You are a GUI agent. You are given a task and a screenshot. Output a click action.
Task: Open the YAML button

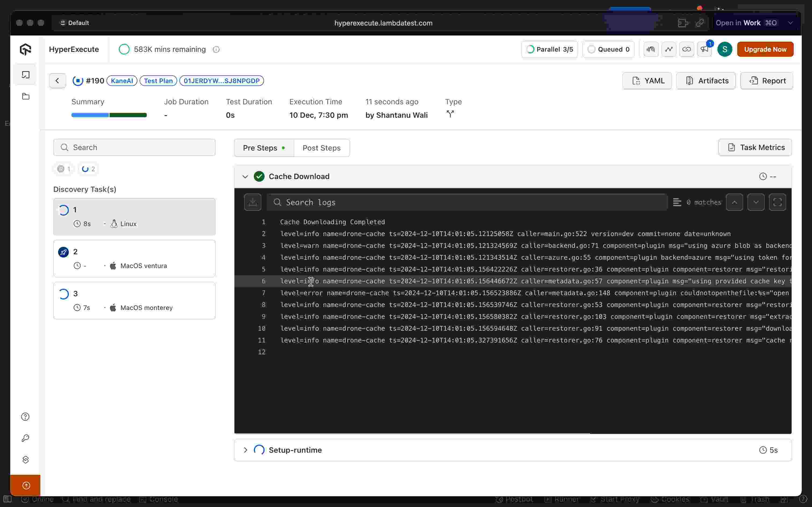click(647, 81)
